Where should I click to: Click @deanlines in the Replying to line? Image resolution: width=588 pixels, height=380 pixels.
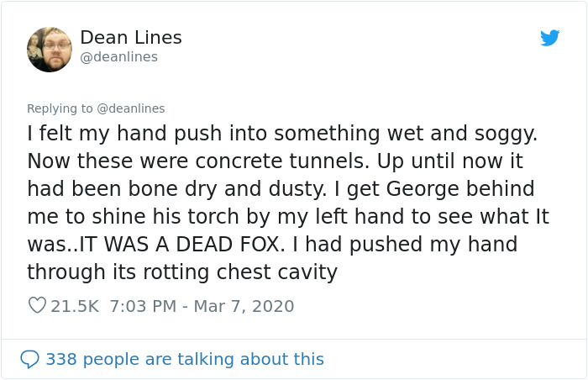tap(130, 108)
